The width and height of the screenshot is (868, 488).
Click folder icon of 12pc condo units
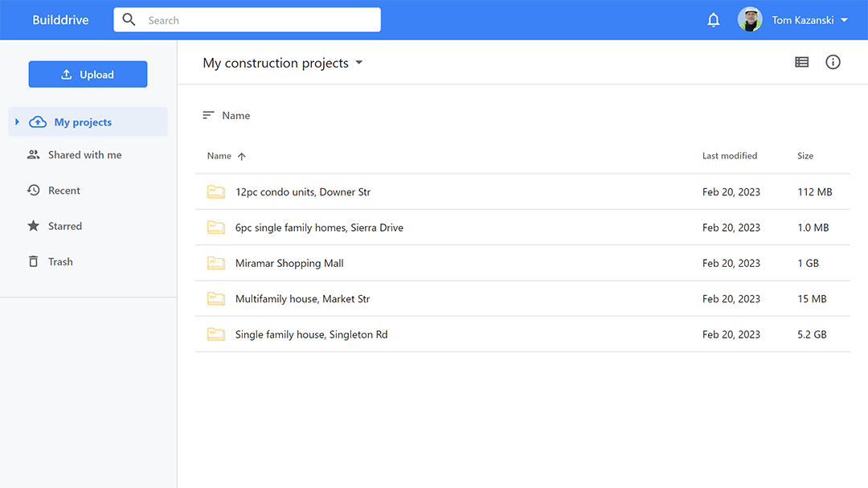point(216,191)
